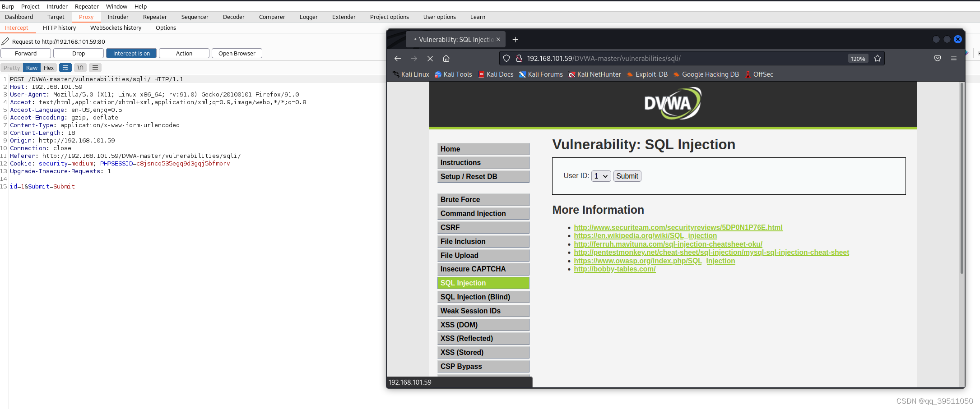Screen dimensions: 980x409
Task: Bookmark this page with the star icon
Action: tap(878, 59)
